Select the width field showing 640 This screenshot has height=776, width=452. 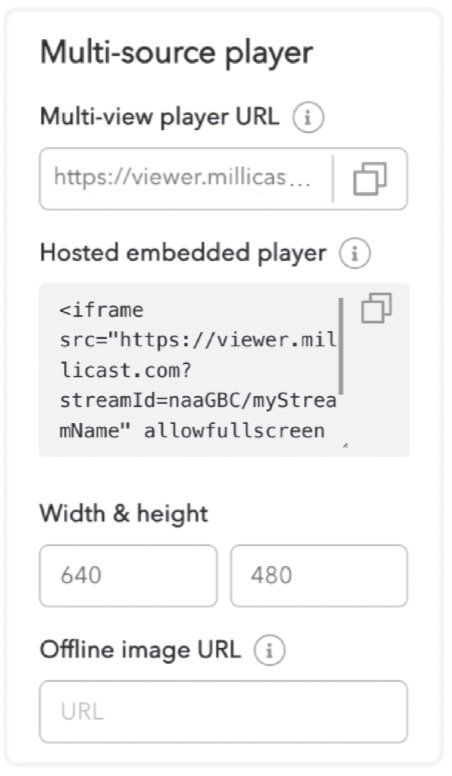(128, 576)
